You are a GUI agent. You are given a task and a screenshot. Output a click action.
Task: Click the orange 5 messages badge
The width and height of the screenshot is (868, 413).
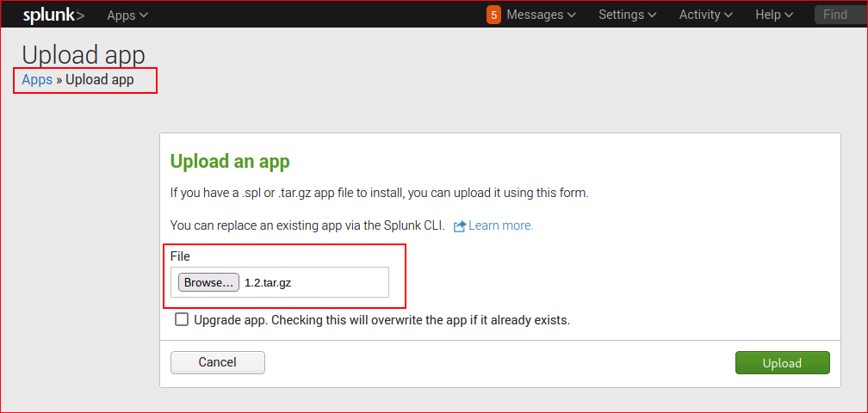point(493,15)
